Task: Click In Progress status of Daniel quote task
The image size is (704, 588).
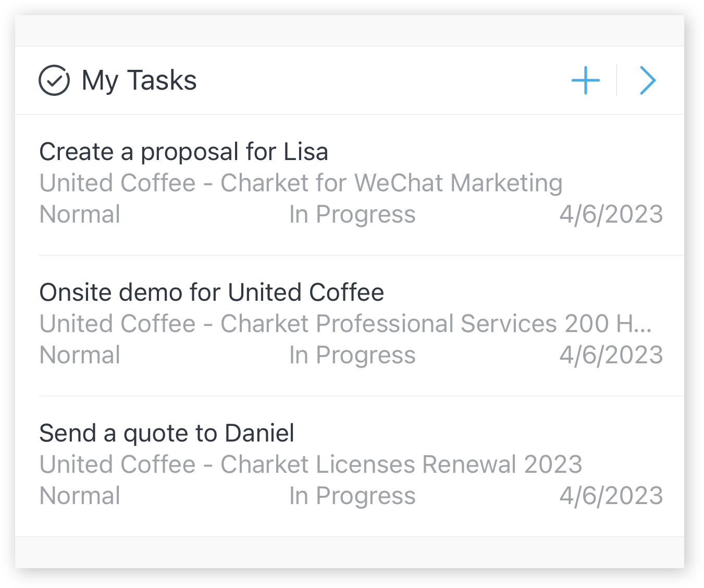Action: click(352, 496)
